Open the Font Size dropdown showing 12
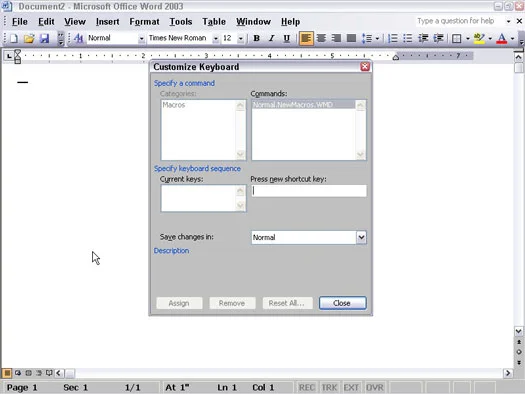This screenshot has width=525, height=394. click(241, 39)
